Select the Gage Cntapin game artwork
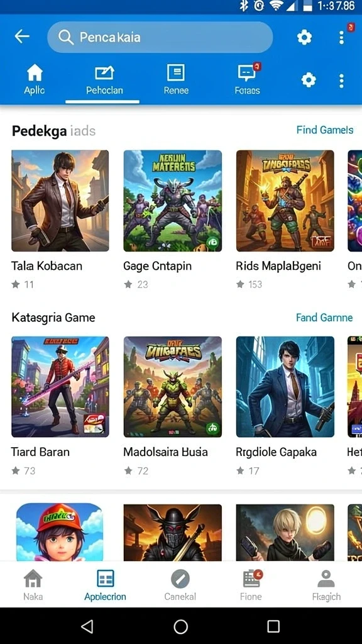This screenshot has height=644, width=362. [172, 201]
